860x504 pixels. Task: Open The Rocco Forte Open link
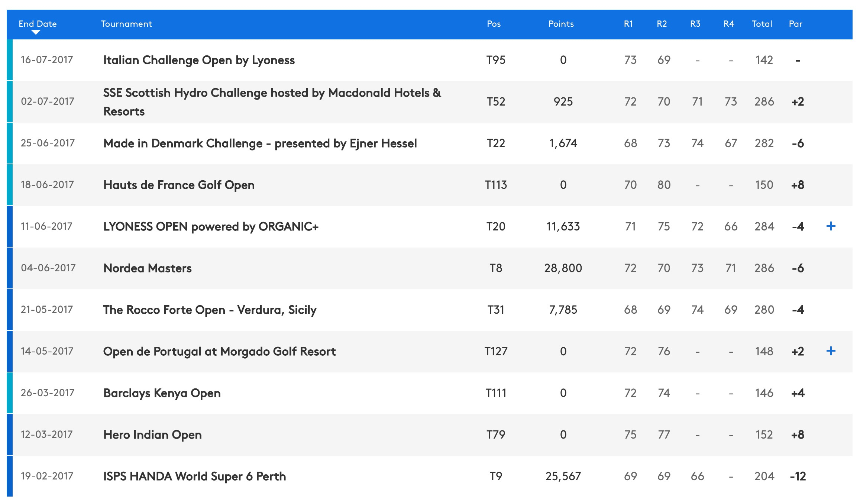210,310
